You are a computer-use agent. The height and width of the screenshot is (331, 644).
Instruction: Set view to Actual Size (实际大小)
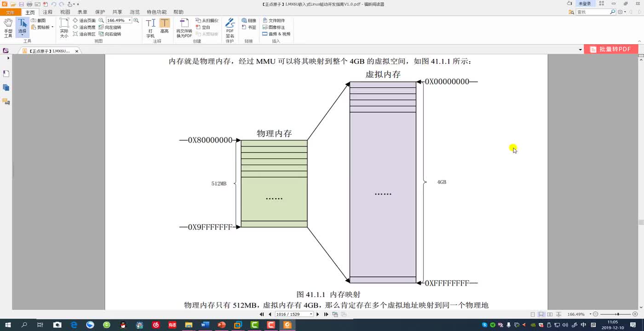(64, 28)
